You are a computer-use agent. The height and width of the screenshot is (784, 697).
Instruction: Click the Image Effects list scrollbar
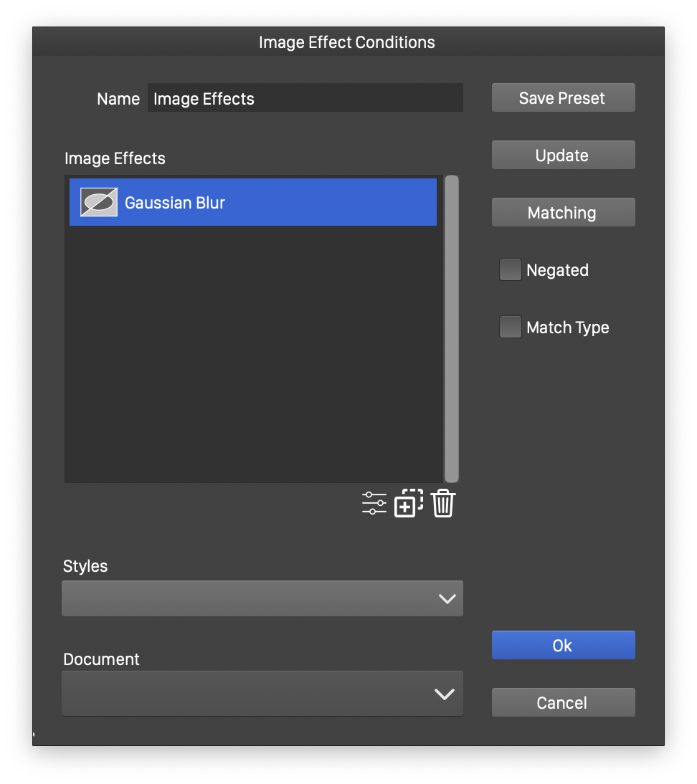coord(451,328)
